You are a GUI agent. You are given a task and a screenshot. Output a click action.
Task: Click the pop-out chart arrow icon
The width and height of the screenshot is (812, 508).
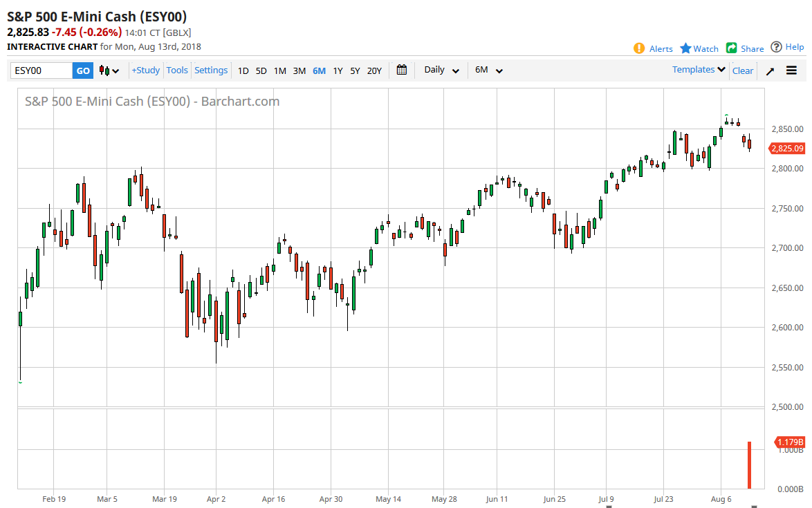tap(770, 70)
